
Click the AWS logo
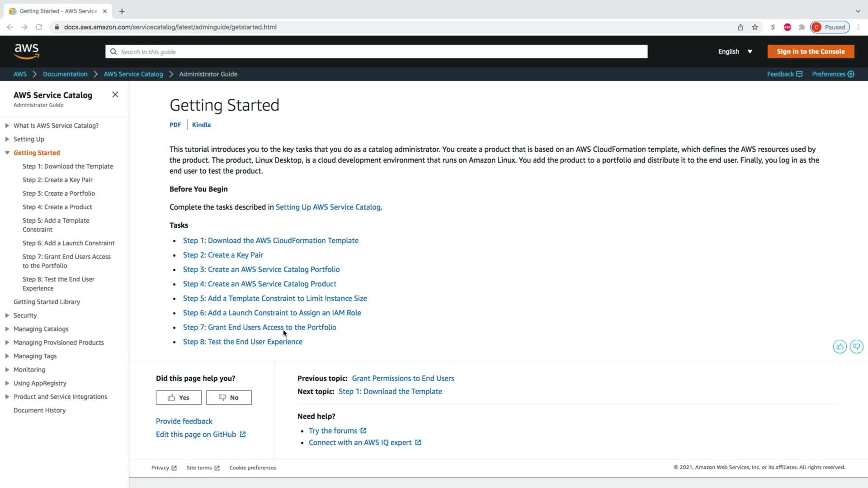point(27,52)
